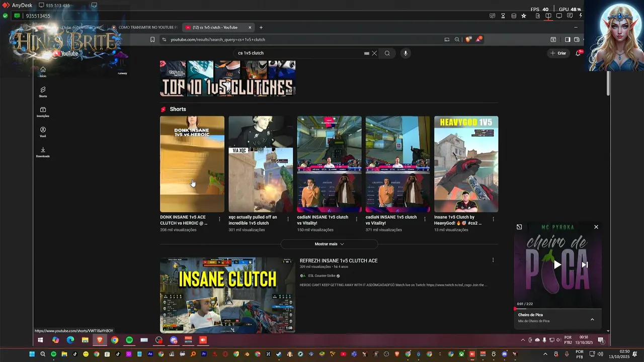Open the local Windows Start menu

[32, 354]
